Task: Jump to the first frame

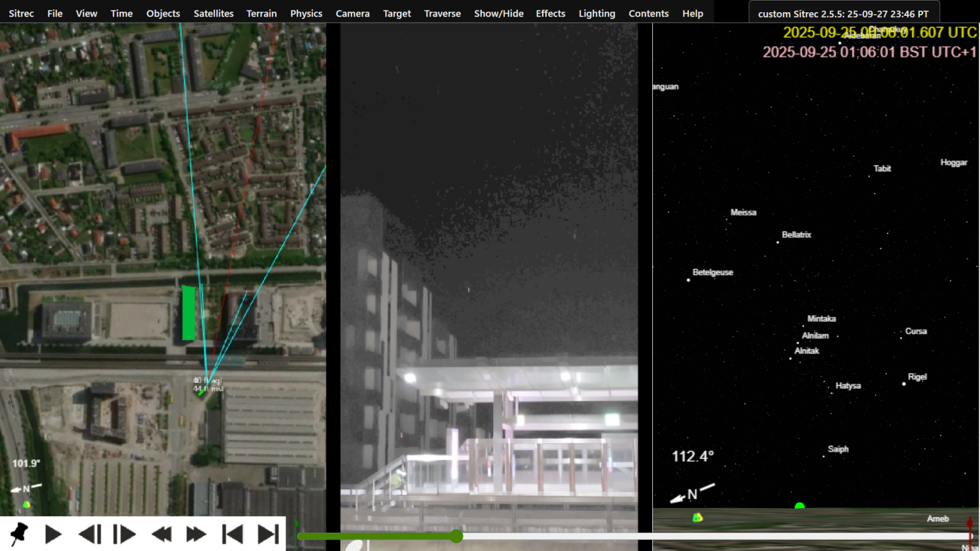Action: 232,534
